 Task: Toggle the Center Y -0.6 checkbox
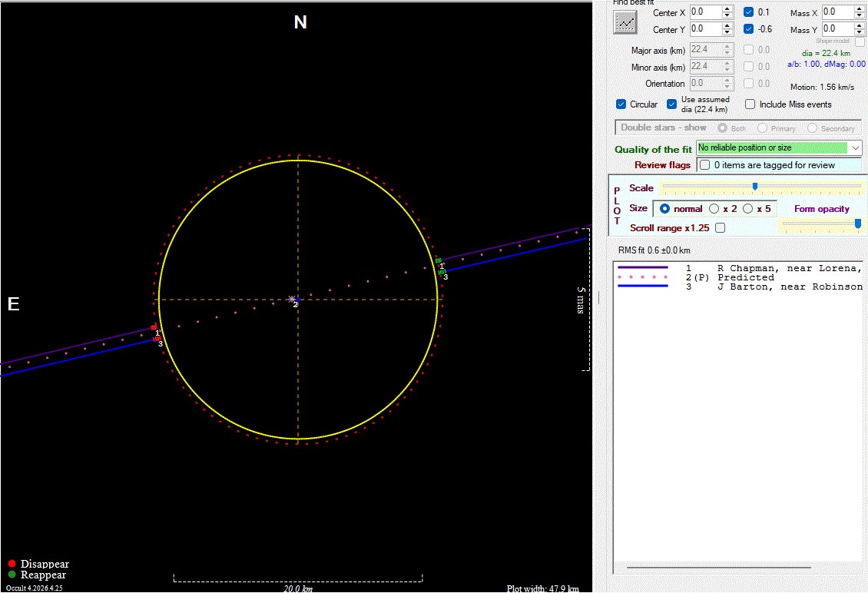(x=748, y=28)
